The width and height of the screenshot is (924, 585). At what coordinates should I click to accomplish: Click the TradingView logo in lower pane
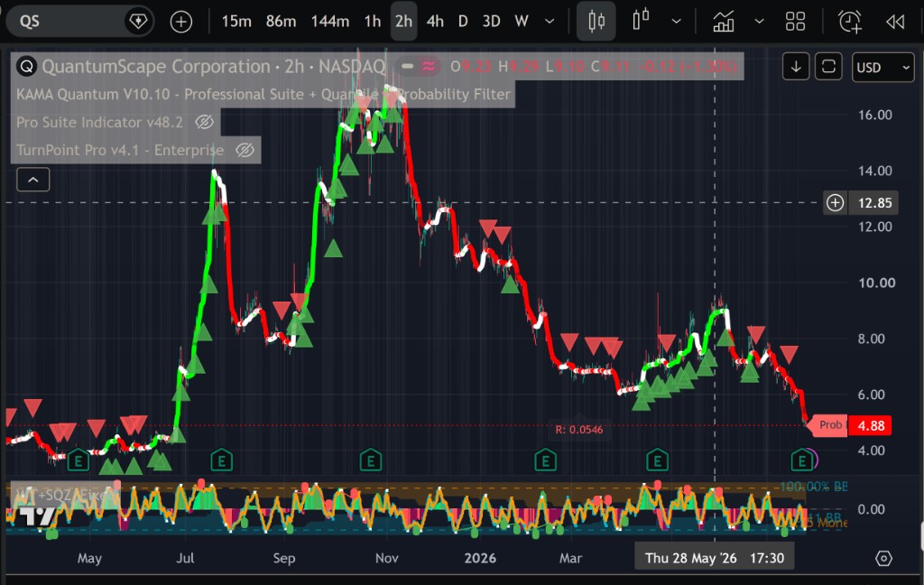pyautogui.click(x=37, y=515)
